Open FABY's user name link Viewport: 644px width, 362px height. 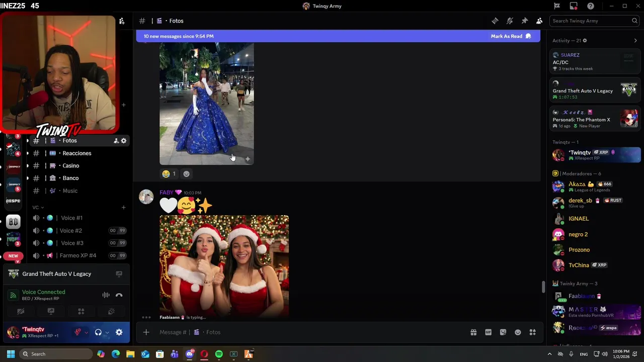pyautogui.click(x=167, y=193)
